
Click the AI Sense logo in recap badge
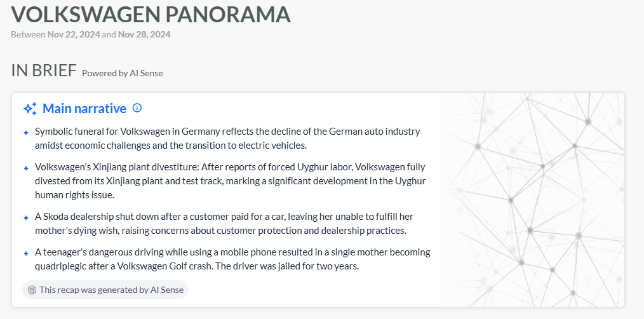pyautogui.click(x=32, y=290)
